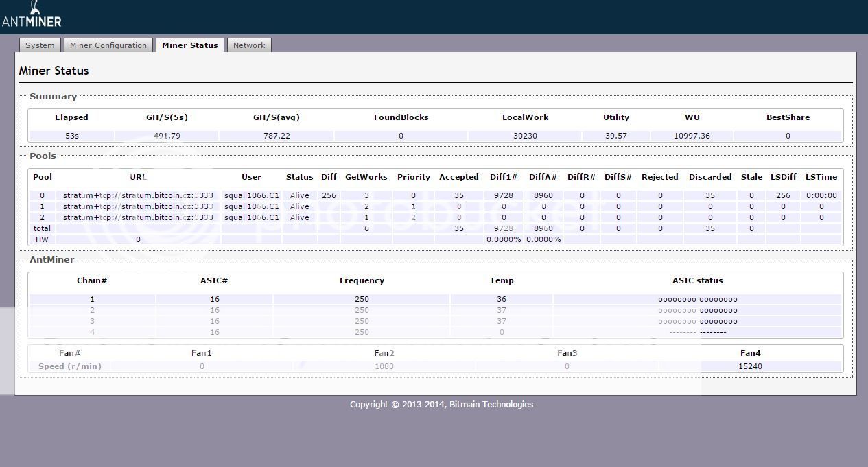Select the 'Accepted' column header
The image size is (868, 467).
(x=459, y=177)
